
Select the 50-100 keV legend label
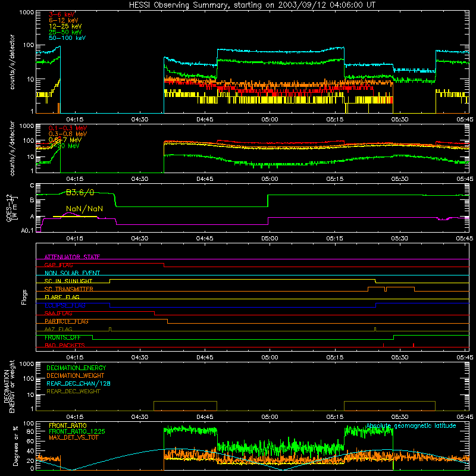tap(67, 37)
